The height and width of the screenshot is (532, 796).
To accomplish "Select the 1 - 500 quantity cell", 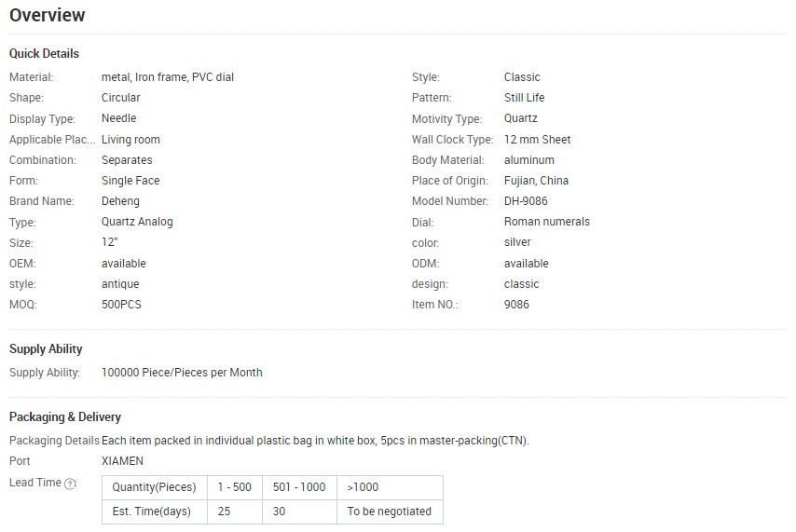I will point(235,487).
